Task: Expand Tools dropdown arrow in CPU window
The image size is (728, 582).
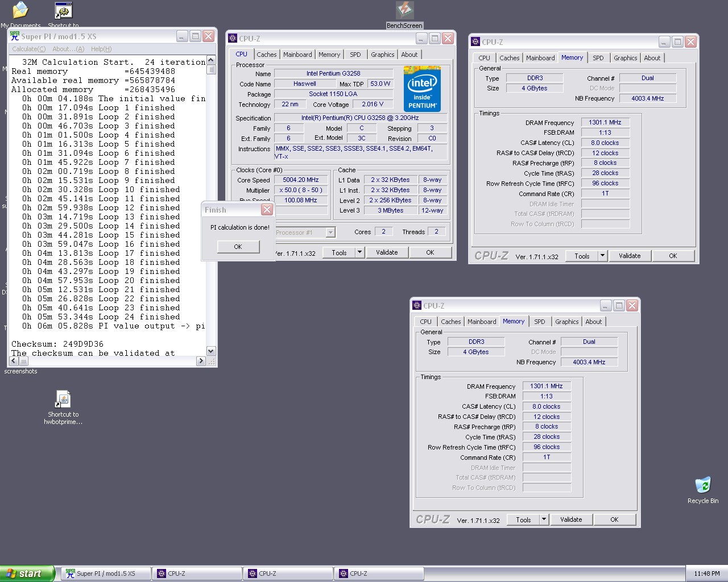Action: [x=359, y=253]
